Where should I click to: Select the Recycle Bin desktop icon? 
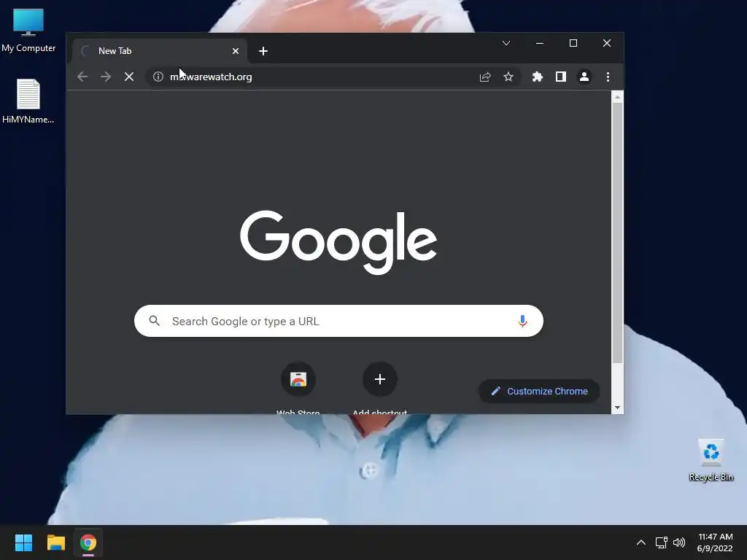click(711, 460)
